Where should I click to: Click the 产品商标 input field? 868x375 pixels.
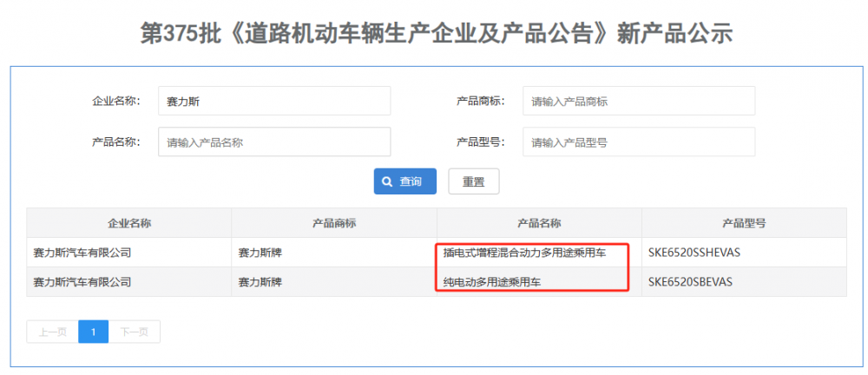point(638,101)
